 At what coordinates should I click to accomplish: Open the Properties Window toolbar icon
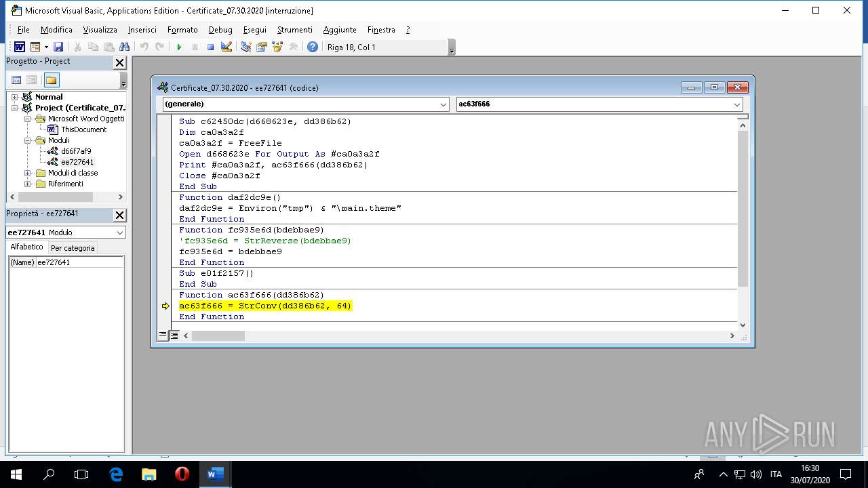[x=261, y=47]
